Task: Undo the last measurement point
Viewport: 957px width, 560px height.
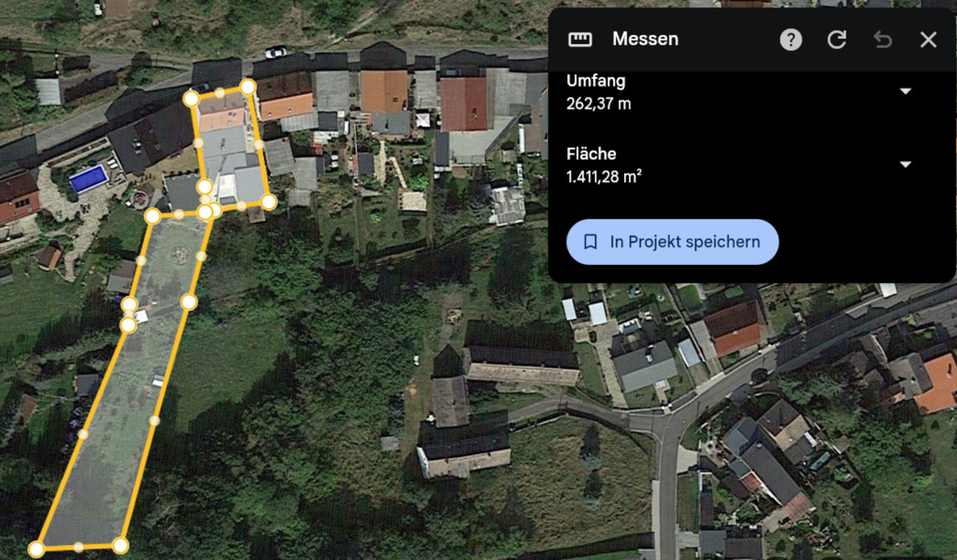Action: click(x=882, y=40)
